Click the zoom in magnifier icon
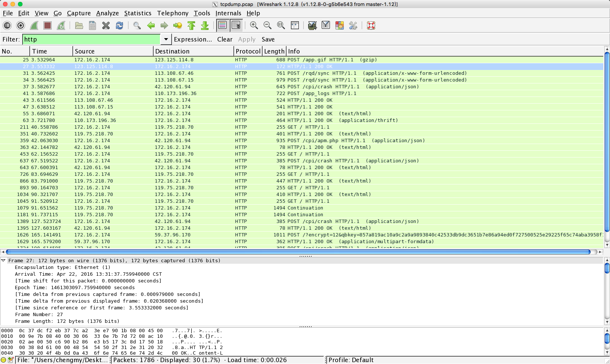Image resolution: width=610 pixels, height=364 pixels. click(x=254, y=25)
